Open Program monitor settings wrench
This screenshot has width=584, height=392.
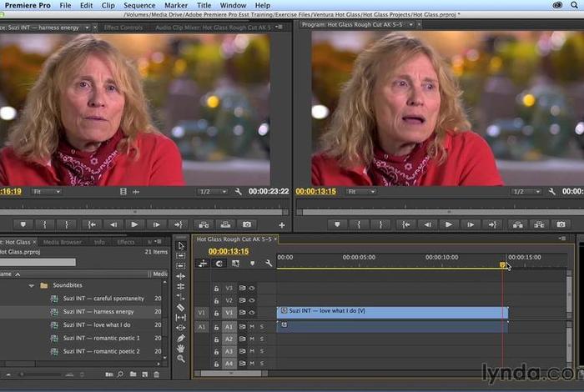coord(552,191)
